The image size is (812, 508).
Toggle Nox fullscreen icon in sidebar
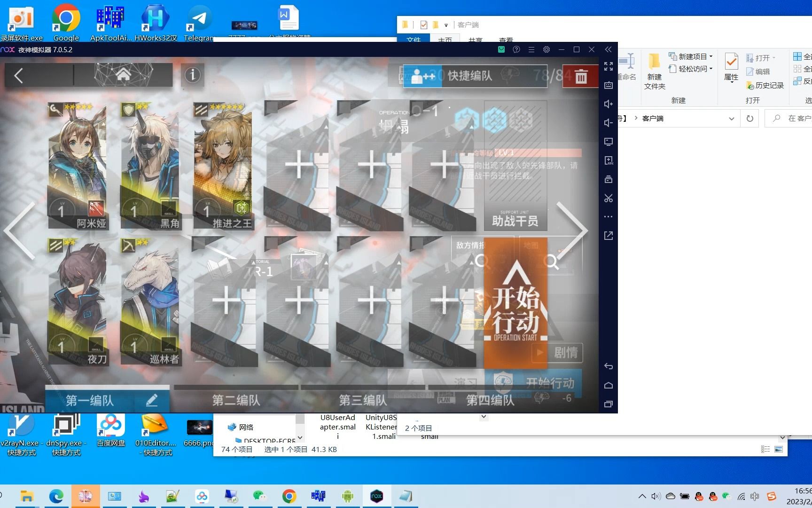609,66
